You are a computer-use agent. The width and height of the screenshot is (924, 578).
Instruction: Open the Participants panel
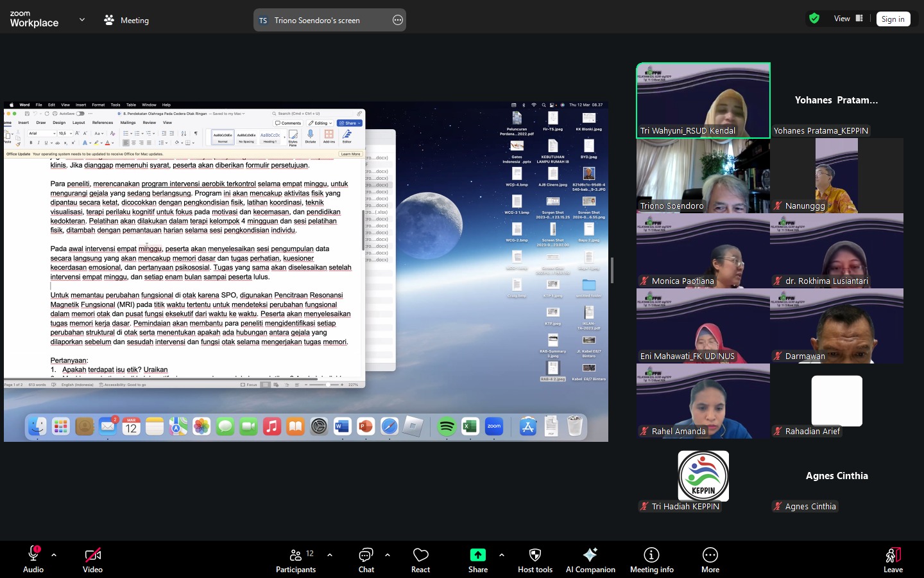pyautogui.click(x=296, y=559)
